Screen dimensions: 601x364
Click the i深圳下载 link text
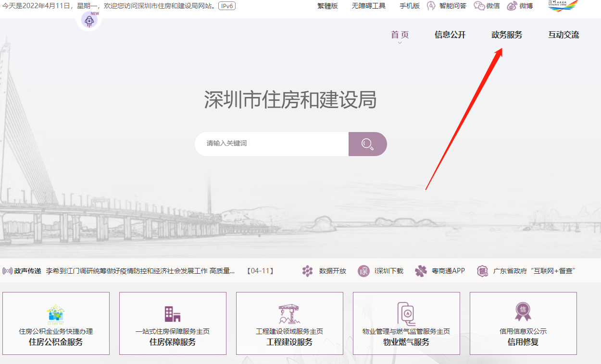pos(389,271)
